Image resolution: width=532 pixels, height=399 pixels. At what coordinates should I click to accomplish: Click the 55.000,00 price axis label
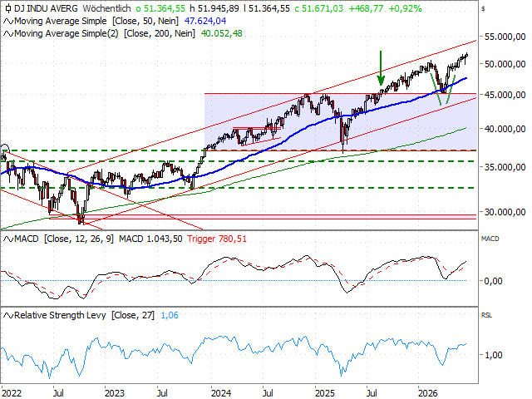pos(505,37)
